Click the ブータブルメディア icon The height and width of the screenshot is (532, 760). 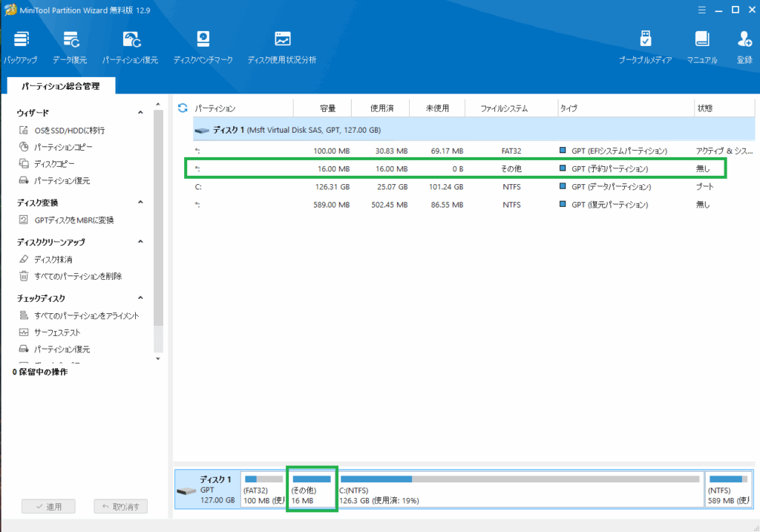(x=645, y=41)
